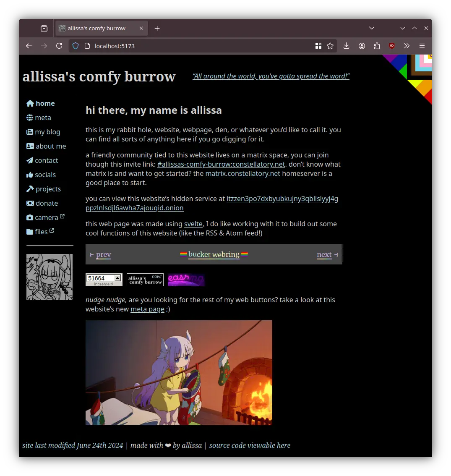The width and height of the screenshot is (451, 476).
Task: Click the 'All around the world' quote link
Action: [x=271, y=76]
